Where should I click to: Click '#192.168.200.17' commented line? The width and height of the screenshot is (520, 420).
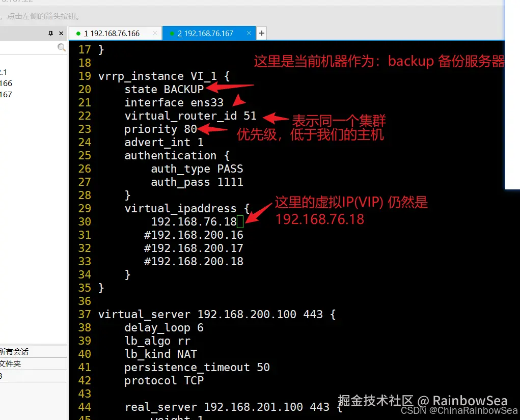pyautogui.click(x=194, y=248)
